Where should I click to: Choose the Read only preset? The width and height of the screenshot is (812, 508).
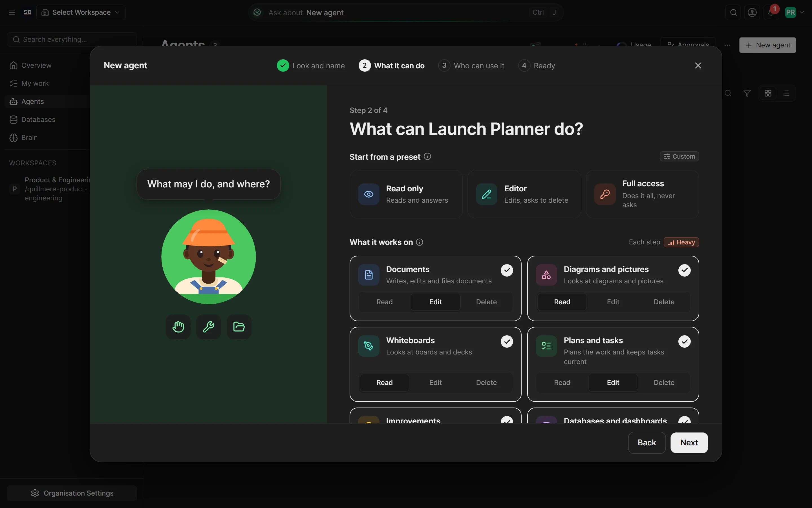click(x=406, y=194)
